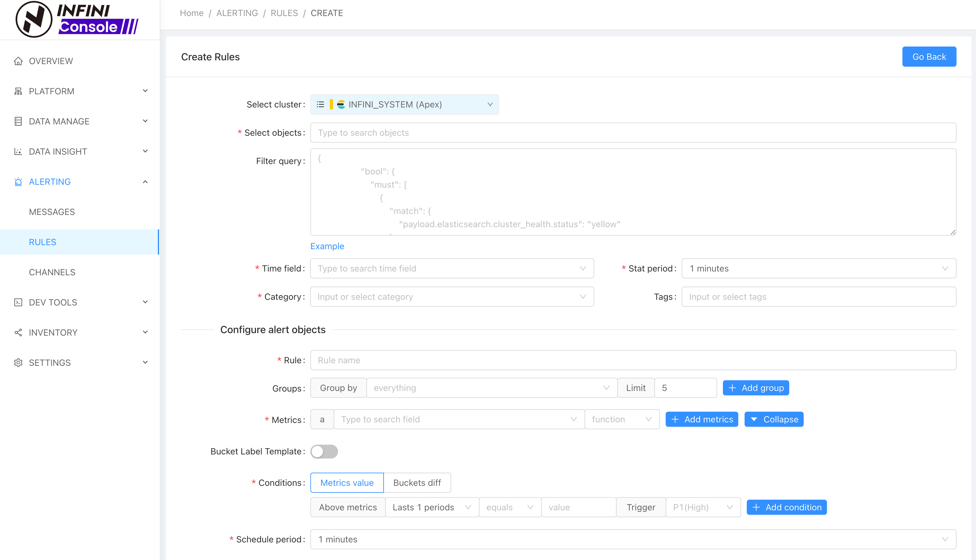Click the Rule name input field
Image resolution: width=976 pixels, height=560 pixels.
click(x=633, y=360)
